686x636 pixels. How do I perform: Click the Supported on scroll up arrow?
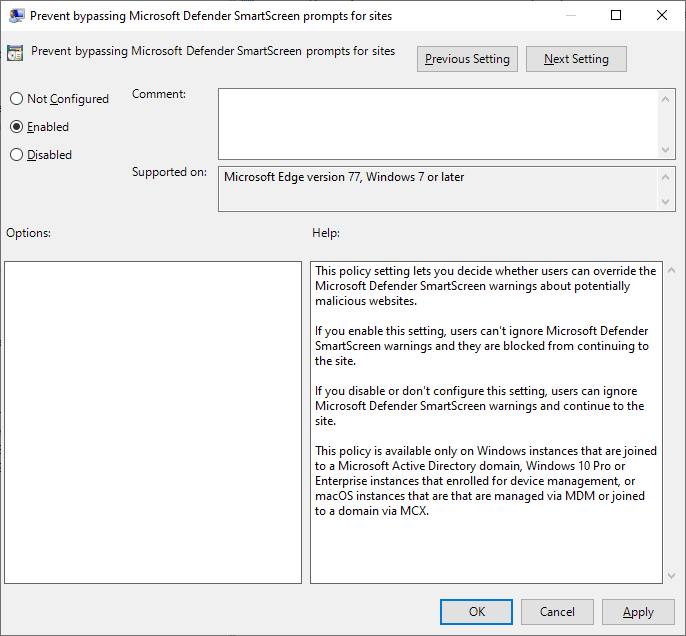click(665, 177)
